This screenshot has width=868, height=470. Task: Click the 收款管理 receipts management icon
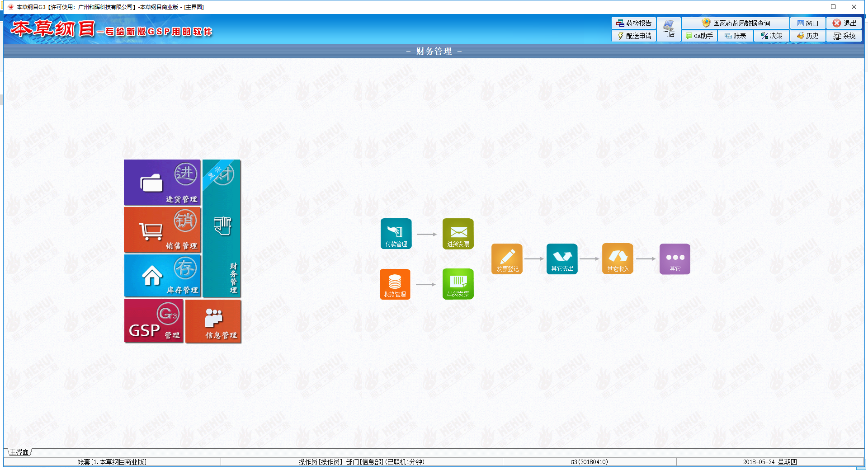395,284
